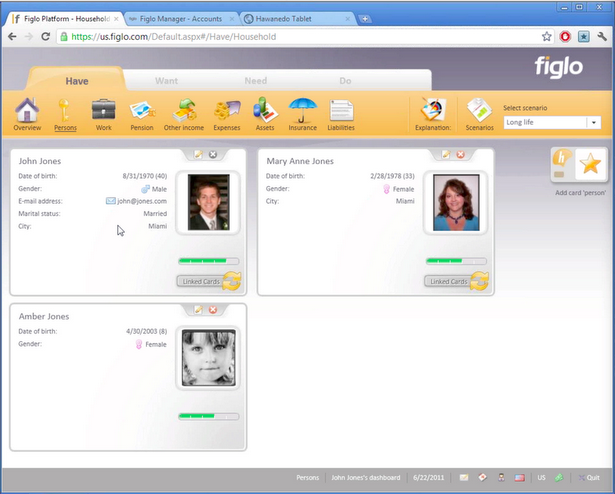The image size is (615, 494).
Task: Click the browser address bar URL
Action: click(174, 36)
